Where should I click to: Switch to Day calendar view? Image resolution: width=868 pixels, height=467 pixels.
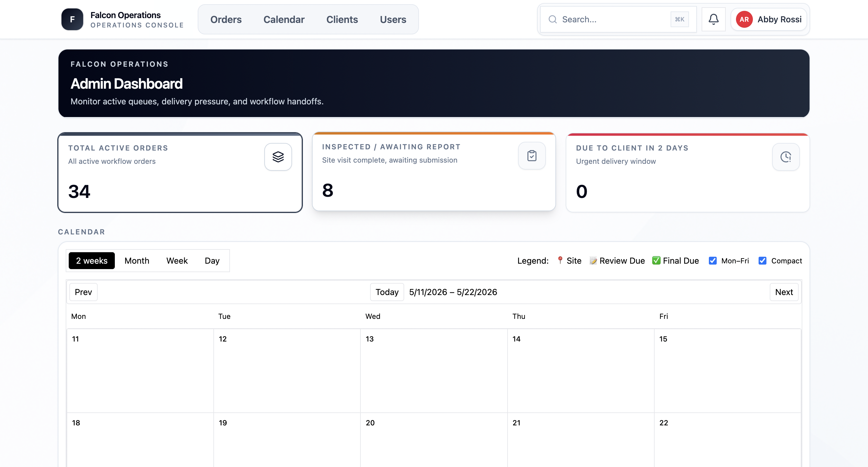212,261
